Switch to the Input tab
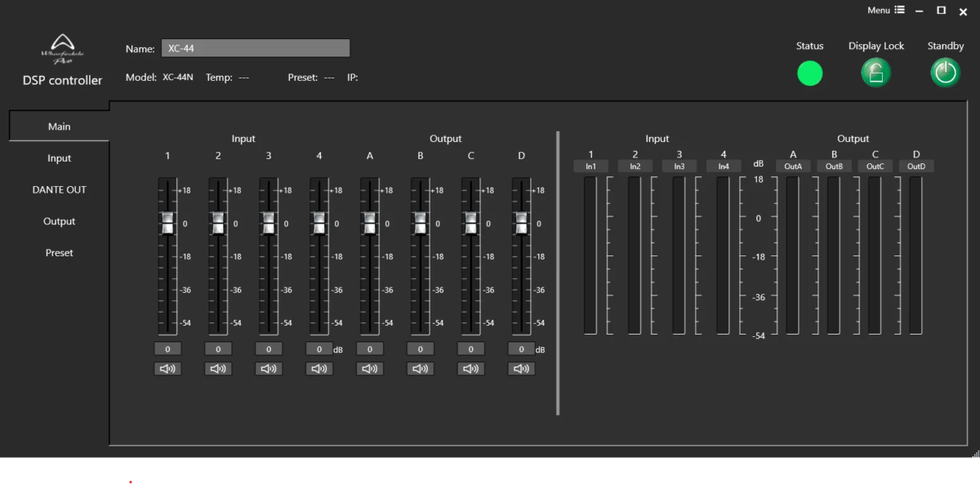Image resolution: width=980 pixels, height=484 pixels. pyautogui.click(x=59, y=158)
